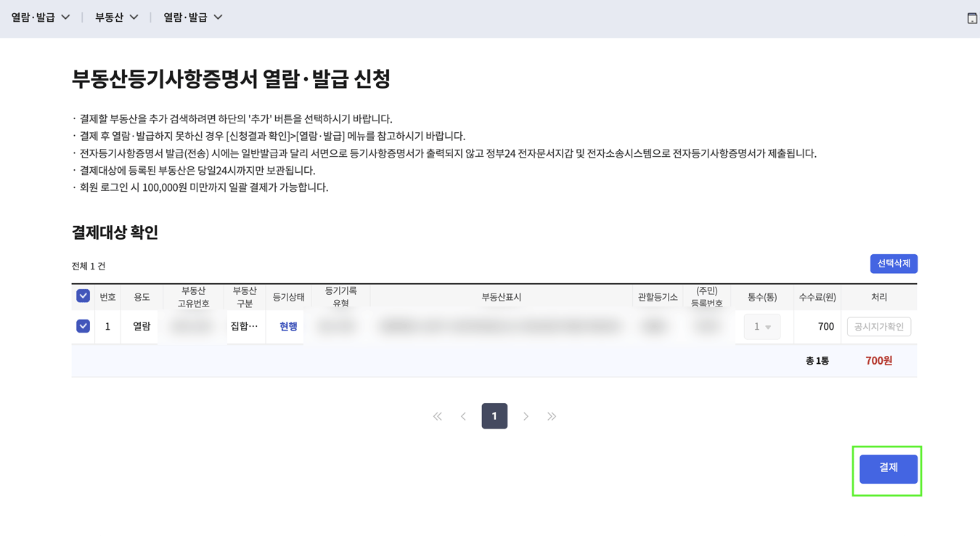Click the 공시지가확인 button in the 처리 column
This screenshot has height=536, width=980.
(x=878, y=326)
